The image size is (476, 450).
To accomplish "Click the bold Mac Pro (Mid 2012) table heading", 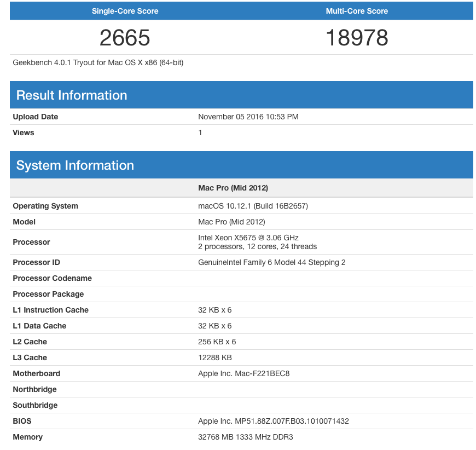I will coord(233,188).
